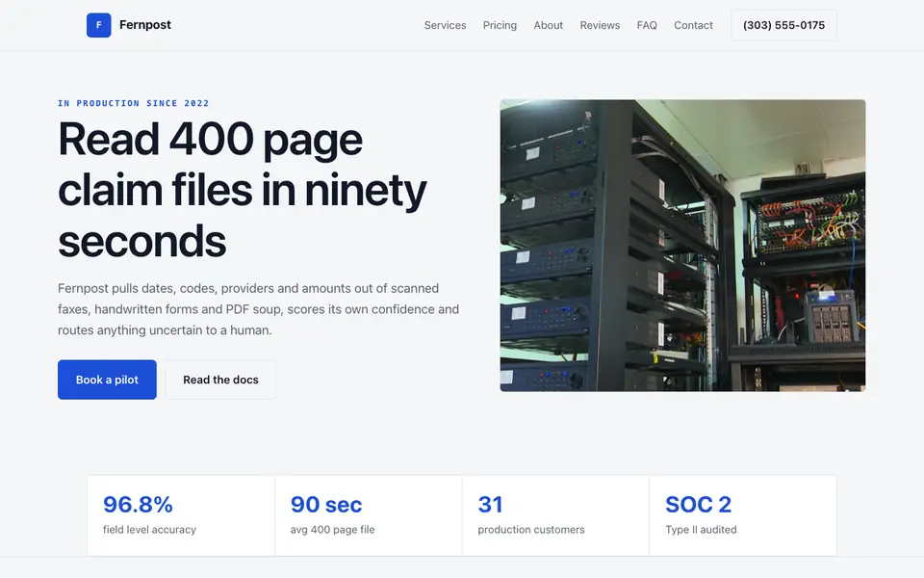Viewport: 924px width, 578px height.
Task: Open the Services nav link
Action: tap(445, 25)
